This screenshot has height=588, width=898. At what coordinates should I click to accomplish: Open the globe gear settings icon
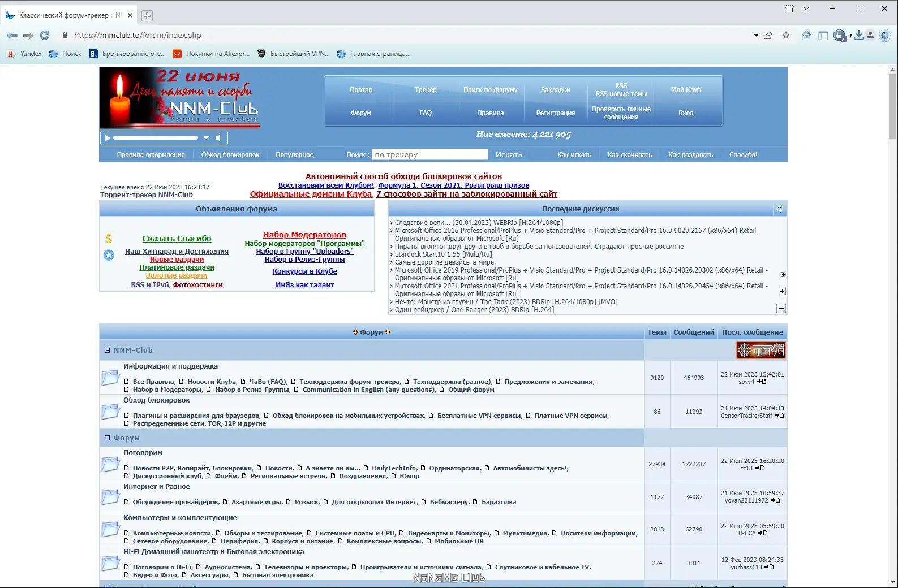tap(885, 35)
